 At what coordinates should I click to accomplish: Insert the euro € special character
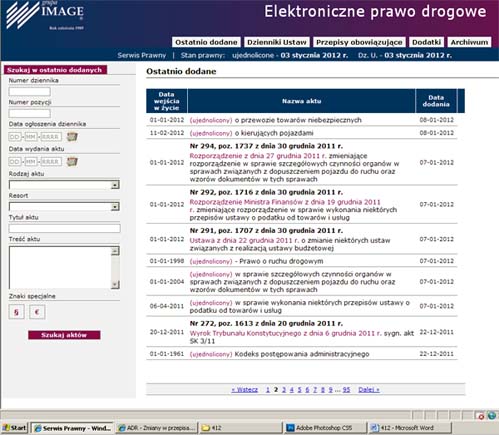tap(37, 312)
